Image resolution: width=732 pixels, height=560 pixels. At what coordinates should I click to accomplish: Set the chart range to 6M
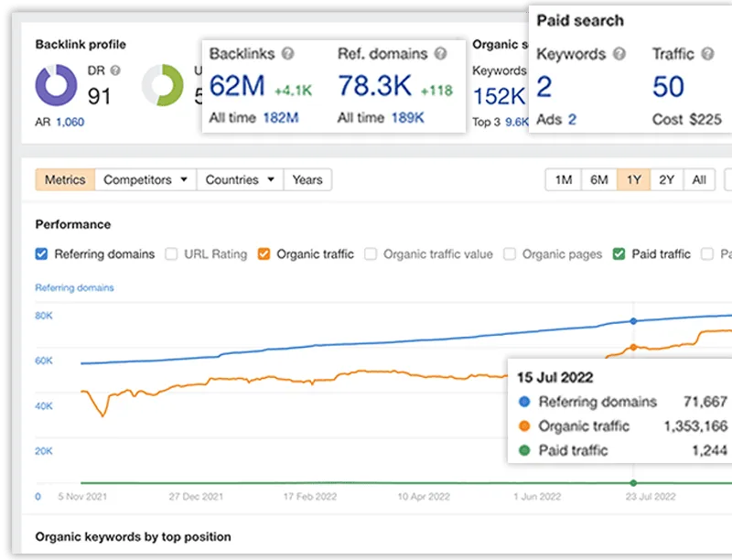tap(598, 180)
